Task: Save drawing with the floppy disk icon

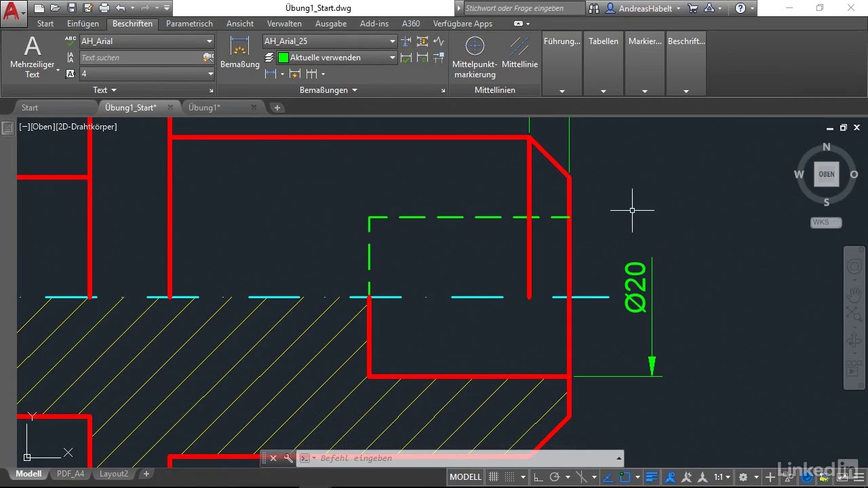Action: click(x=71, y=8)
